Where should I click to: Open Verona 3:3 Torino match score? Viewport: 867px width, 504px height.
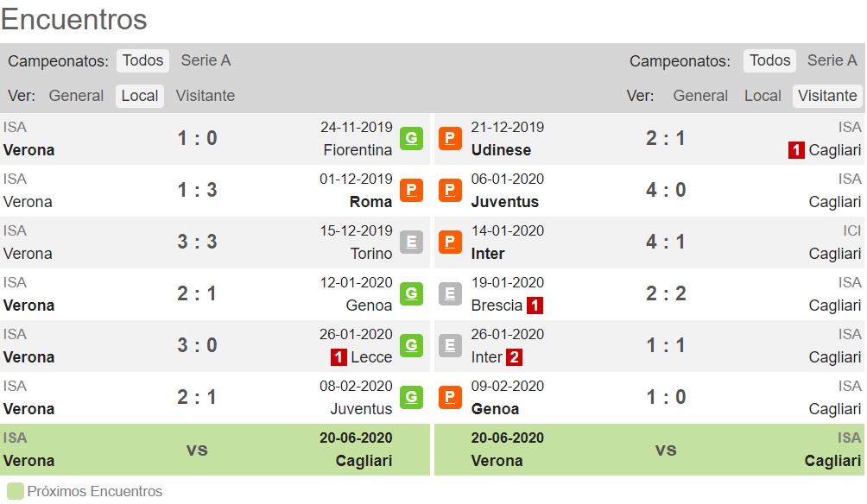[x=197, y=242]
